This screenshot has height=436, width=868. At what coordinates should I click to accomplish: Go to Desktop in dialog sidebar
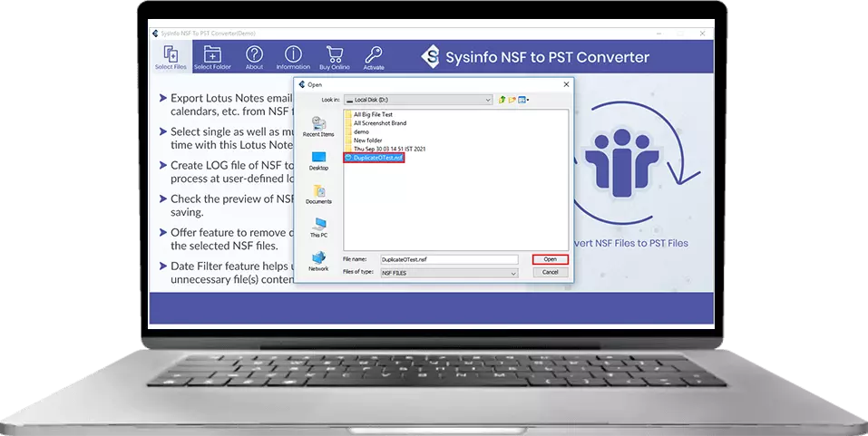point(318,161)
